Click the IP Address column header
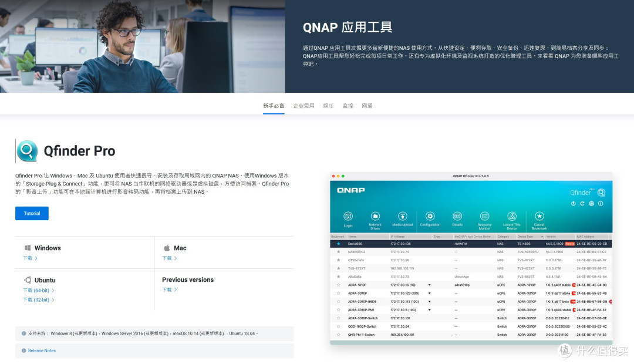Image resolution: width=634 pixels, height=364 pixels. [x=397, y=237]
